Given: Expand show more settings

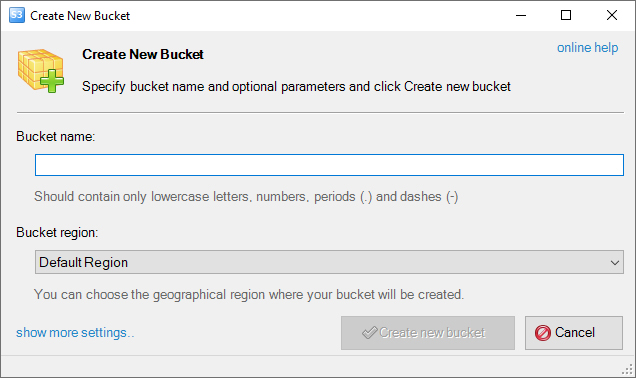Looking at the screenshot, I should coord(75,333).
